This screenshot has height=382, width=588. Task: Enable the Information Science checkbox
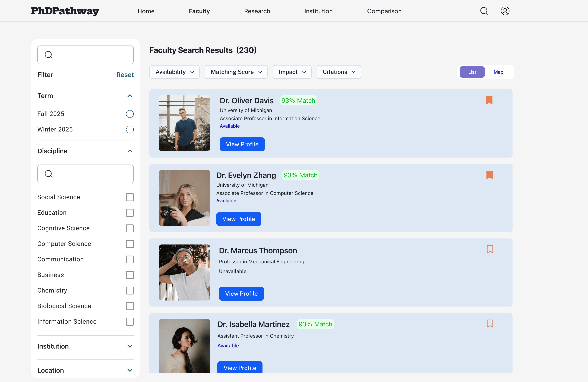pos(130,322)
